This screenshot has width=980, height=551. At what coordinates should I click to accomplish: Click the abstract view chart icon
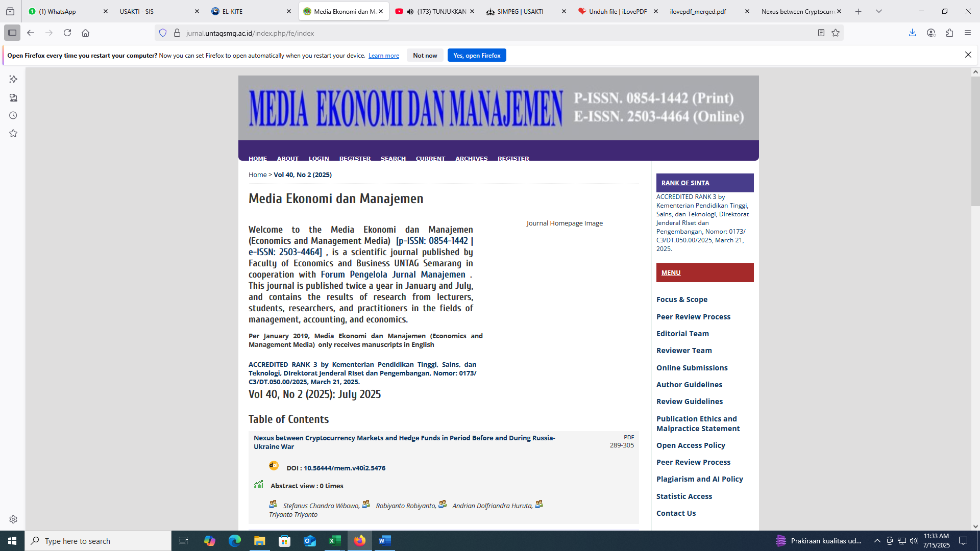[x=259, y=484]
